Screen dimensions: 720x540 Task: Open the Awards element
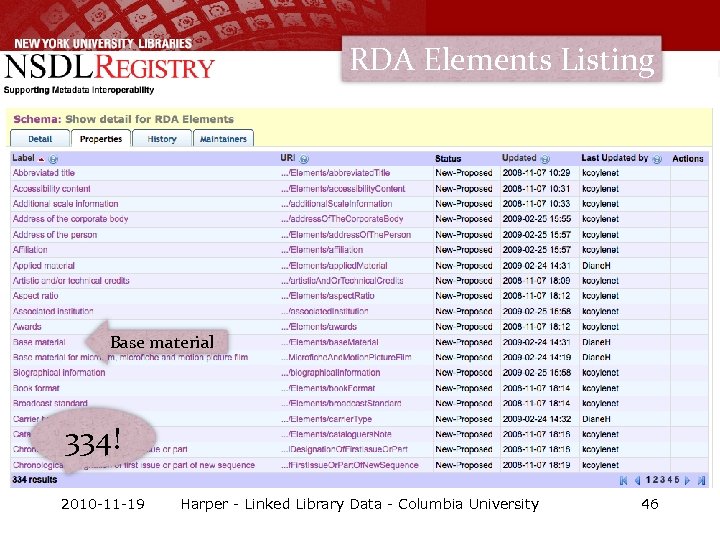(27, 327)
